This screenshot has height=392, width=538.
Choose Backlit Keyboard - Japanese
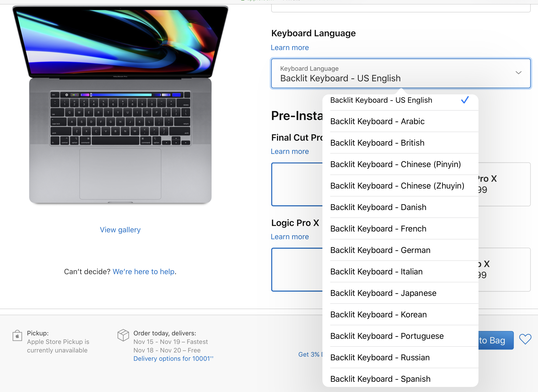[400, 293]
